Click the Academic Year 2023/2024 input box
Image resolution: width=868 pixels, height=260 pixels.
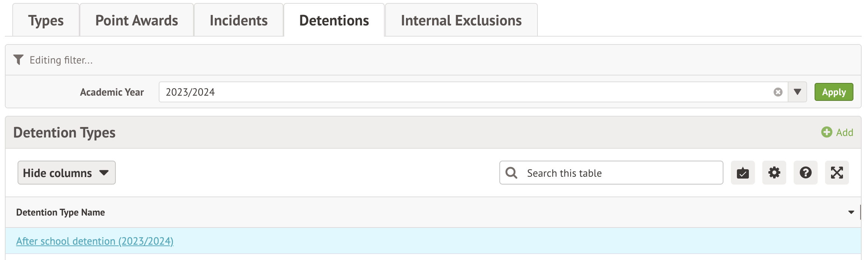tap(463, 92)
